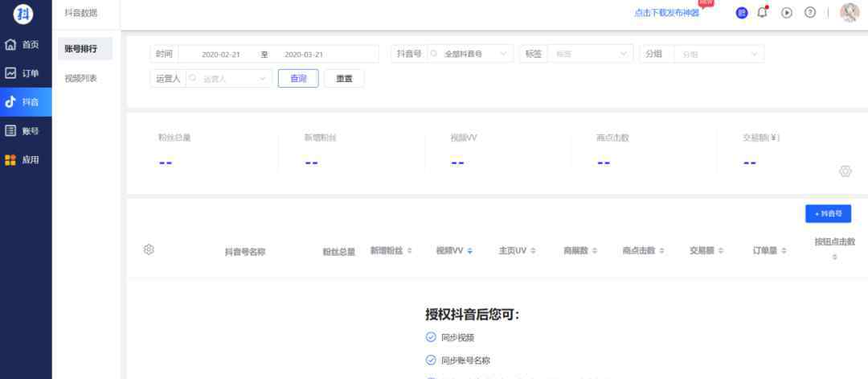Screen dimensions: 868x379
Task: Click 粉丝总量 summary stat label
Action: click(x=174, y=138)
